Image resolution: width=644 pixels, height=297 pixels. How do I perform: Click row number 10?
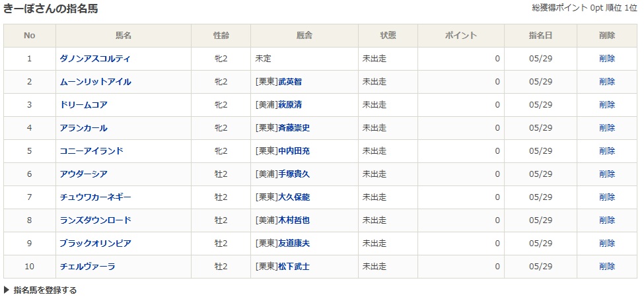tap(30, 267)
